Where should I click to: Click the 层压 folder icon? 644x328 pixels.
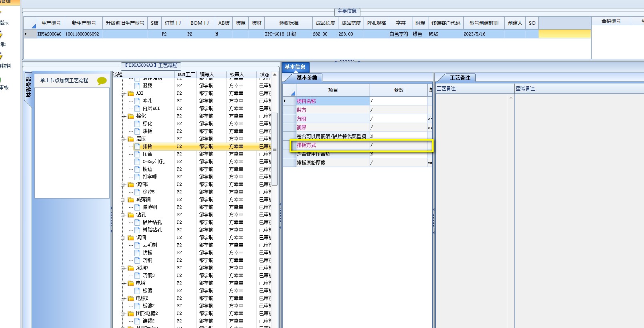(131, 139)
